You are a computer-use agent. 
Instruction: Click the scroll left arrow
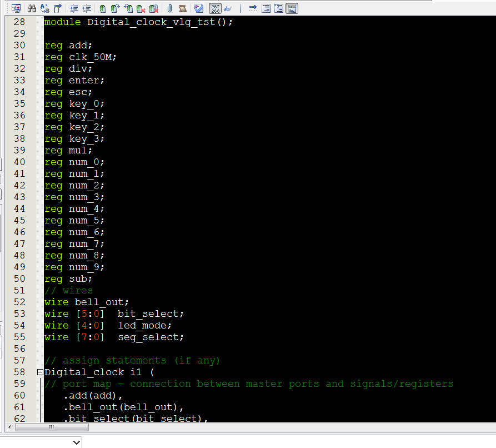coord(8,427)
